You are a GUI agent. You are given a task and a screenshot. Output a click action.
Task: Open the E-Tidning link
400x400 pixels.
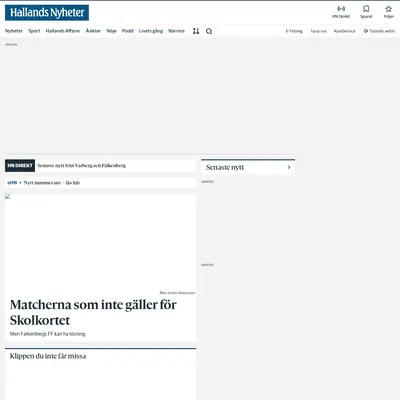[x=294, y=31]
